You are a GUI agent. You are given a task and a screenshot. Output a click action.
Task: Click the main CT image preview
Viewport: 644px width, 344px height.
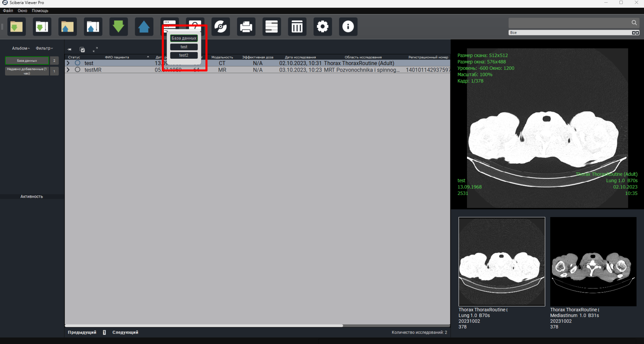[547, 128]
